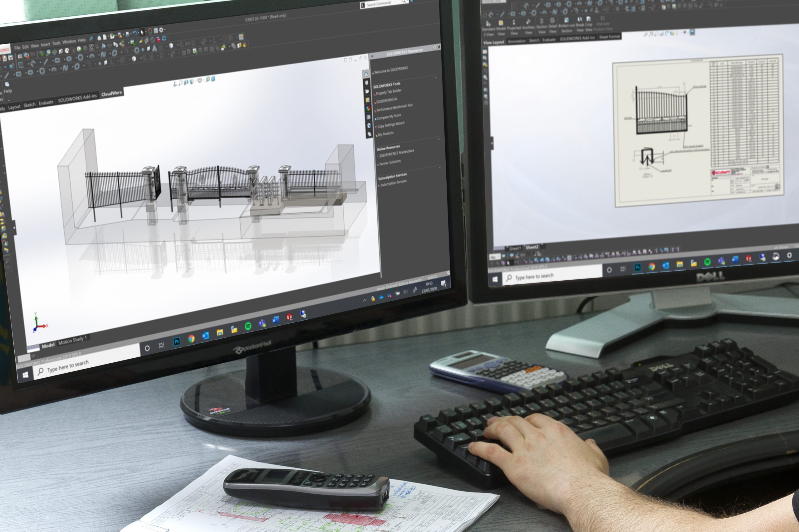Image resolution: width=799 pixels, height=532 pixels.
Task: Collapse the Online Resources section arrow
Action: (439, 139)
